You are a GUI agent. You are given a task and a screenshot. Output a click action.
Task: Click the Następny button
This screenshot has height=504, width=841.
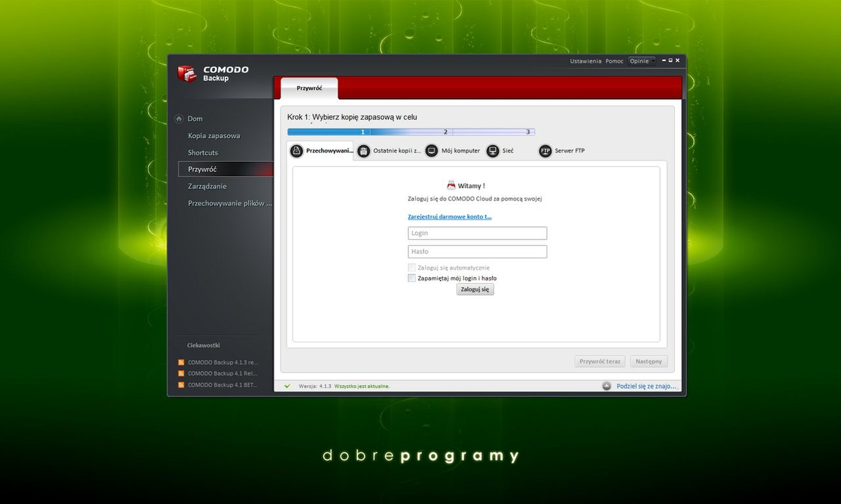point(649,361)
